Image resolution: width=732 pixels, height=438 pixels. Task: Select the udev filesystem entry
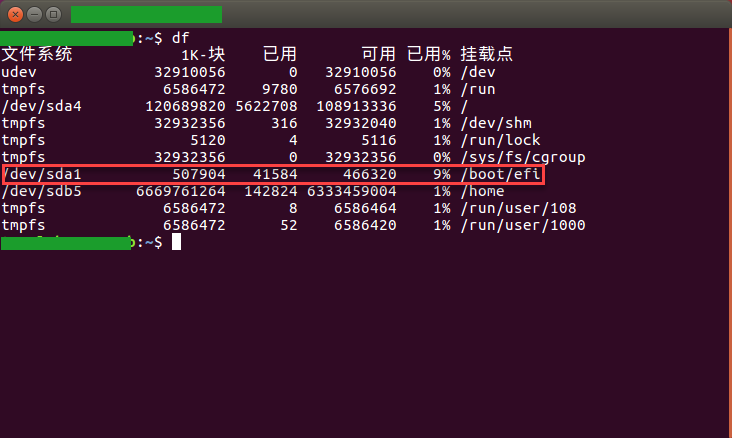[x=19, y=72]
